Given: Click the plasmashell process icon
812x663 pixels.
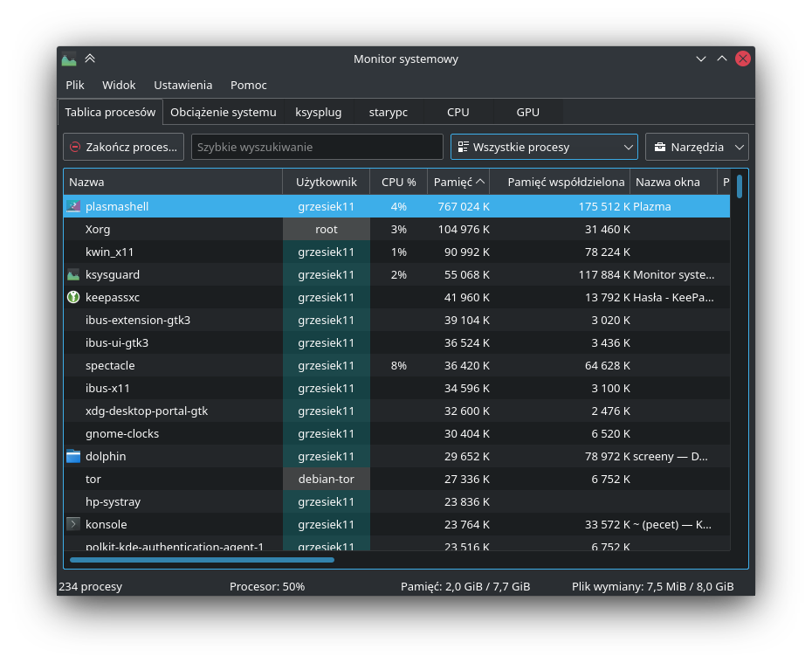Looking at the screenshot, I should click(x=72, y=207).
